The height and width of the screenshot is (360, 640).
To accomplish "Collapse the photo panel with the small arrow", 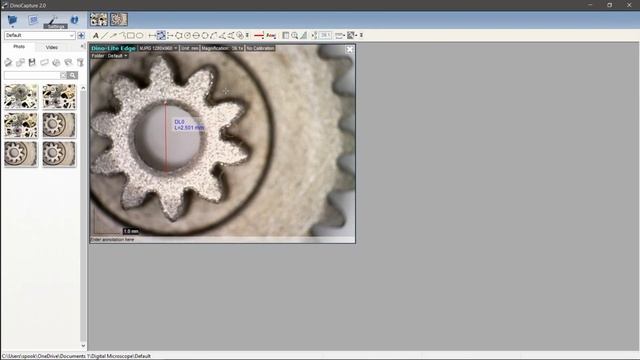I will pos(82,47).
